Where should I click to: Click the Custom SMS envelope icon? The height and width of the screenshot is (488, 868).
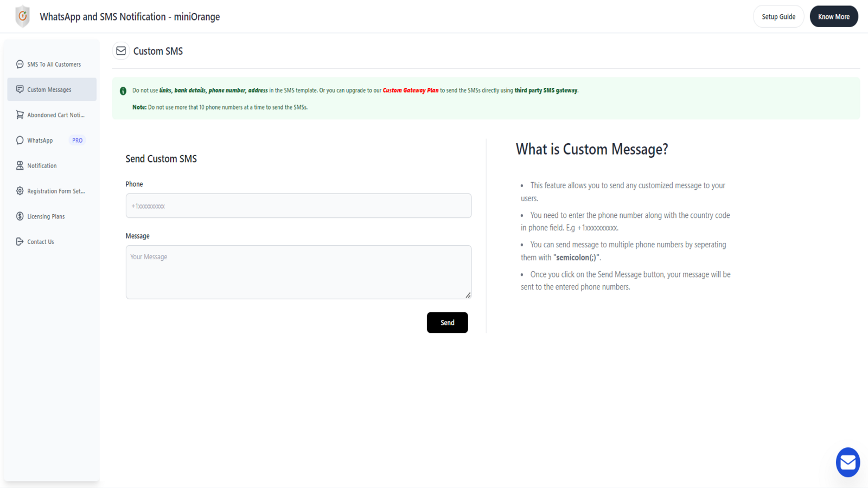(120, 50)
